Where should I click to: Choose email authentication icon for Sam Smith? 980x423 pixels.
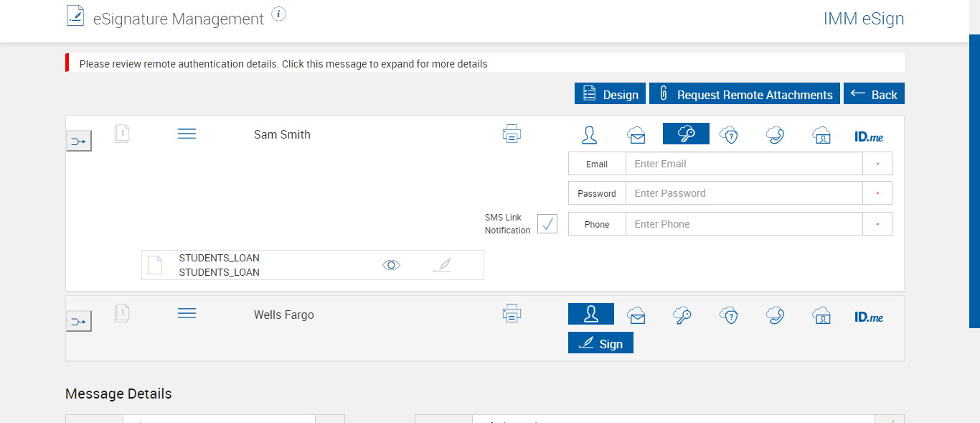pos(636,134)
